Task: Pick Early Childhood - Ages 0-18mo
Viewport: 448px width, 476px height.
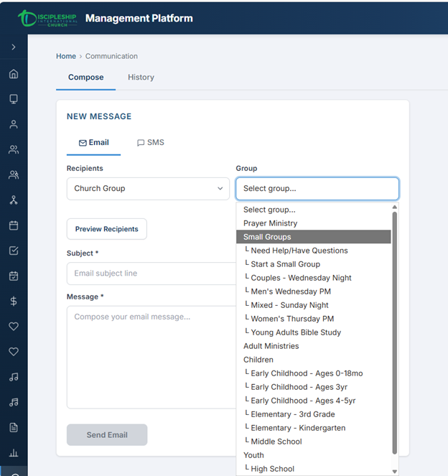Action: [x=314, y=373]
